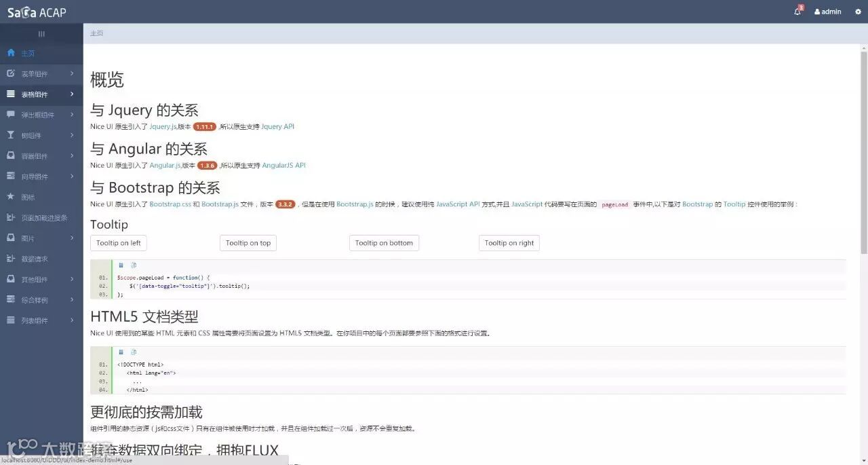
Task: Open the notification bell in the header
Action: 798,12
